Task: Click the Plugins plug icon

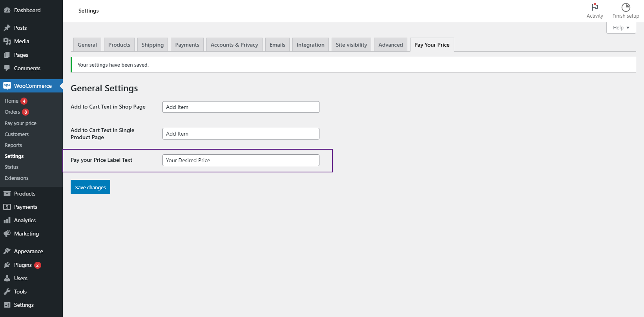Action: (x=7, y=265)
